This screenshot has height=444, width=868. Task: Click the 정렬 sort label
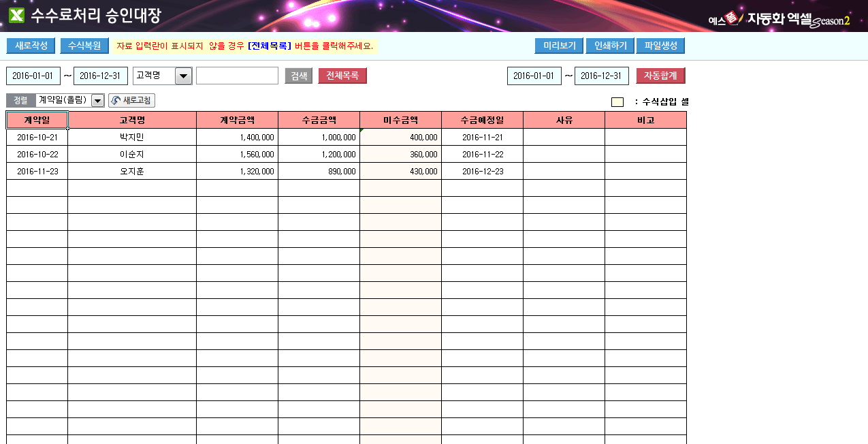tap(20, 101)
